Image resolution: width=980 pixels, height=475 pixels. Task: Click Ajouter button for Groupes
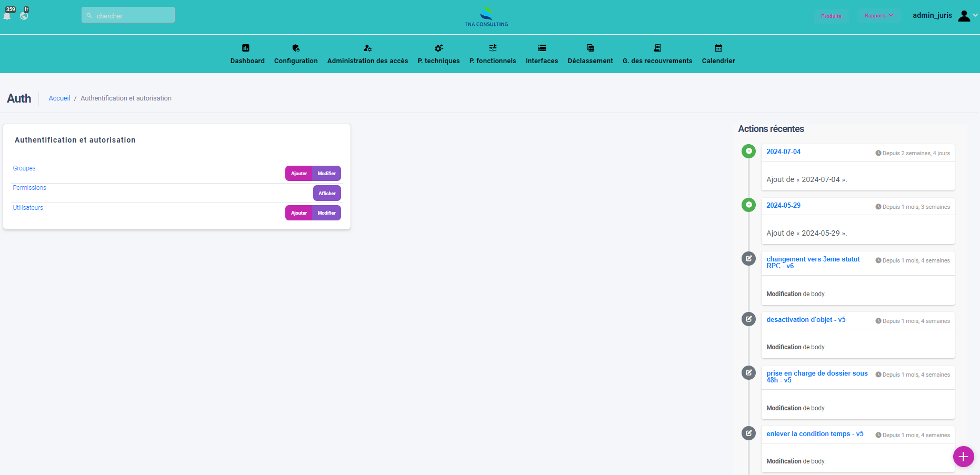pos(299,174)
